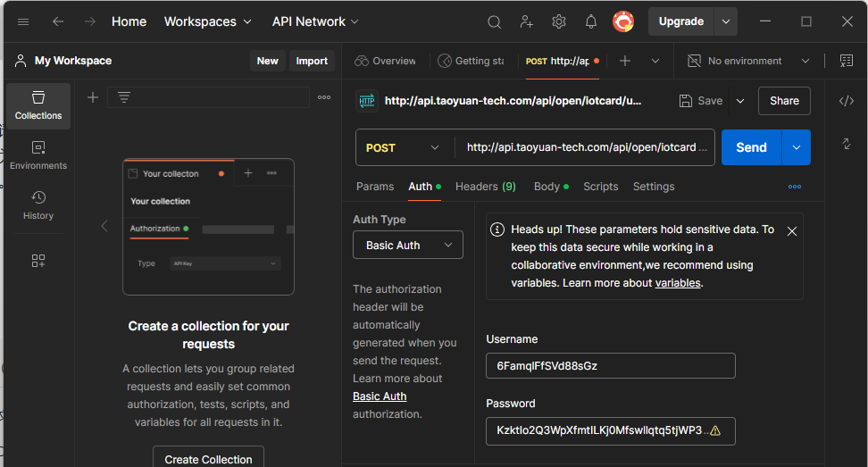
Task: Click the Create Collection button
Action: coord(208,458)
